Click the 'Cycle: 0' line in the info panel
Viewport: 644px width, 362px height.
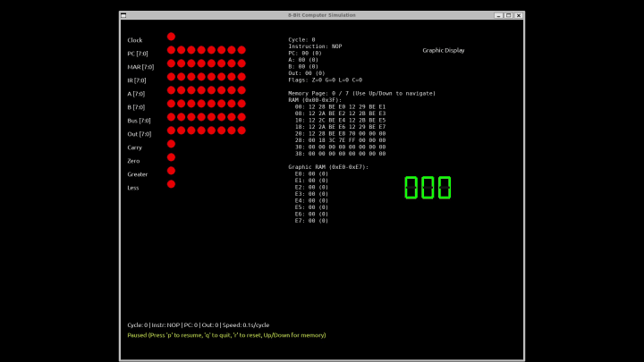click(x=302, y=40)
